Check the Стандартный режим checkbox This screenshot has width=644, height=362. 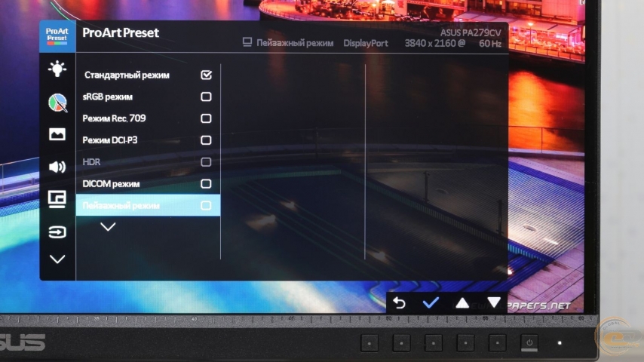(x=206, y=75)
